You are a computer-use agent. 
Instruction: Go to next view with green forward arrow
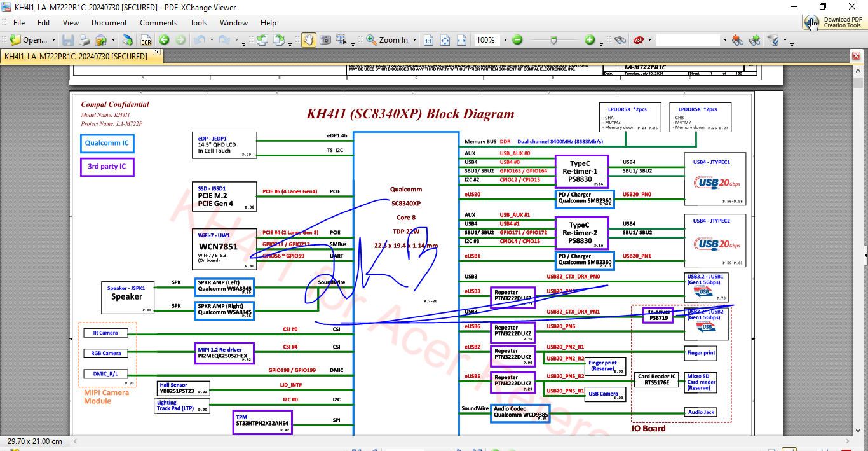pos(180,39)
